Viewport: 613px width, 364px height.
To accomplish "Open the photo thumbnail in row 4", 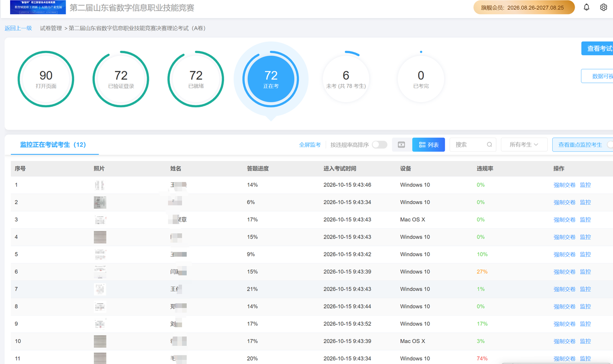I will 100,237.
